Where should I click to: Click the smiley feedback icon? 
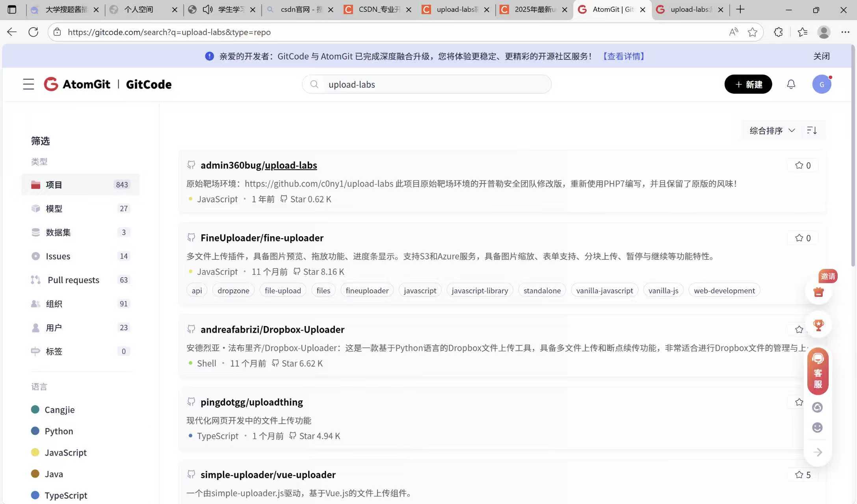coord(818,428)
